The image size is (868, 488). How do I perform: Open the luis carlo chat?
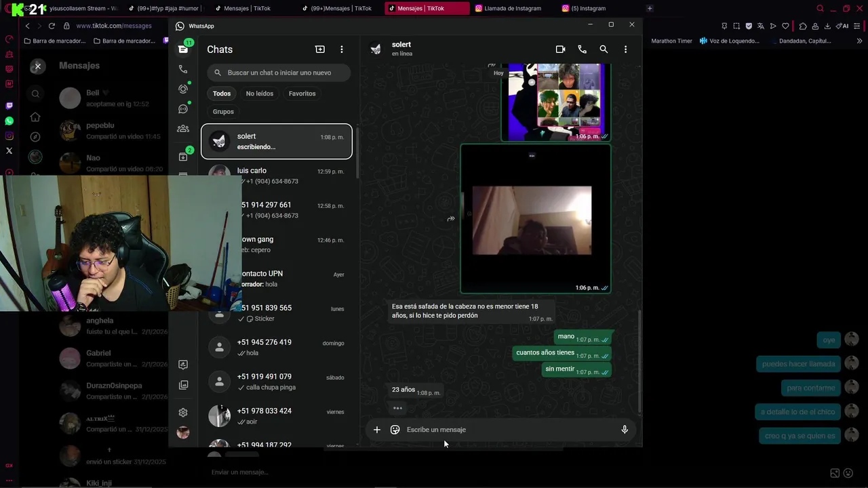(x=277, y=176)
